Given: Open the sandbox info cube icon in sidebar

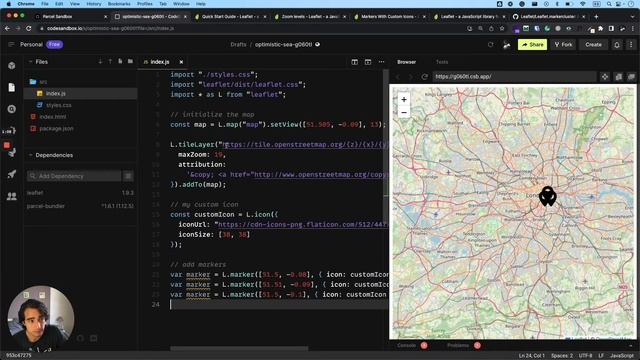Looking at the screenshot, I should pos(11,66).
